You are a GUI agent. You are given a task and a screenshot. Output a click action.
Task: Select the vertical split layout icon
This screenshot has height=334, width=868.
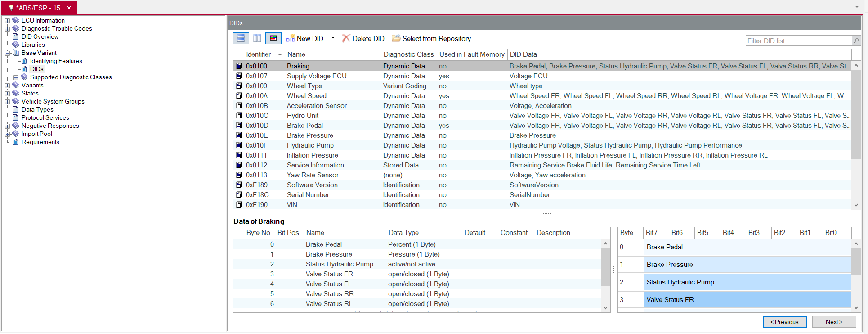[x=257, y=38]
